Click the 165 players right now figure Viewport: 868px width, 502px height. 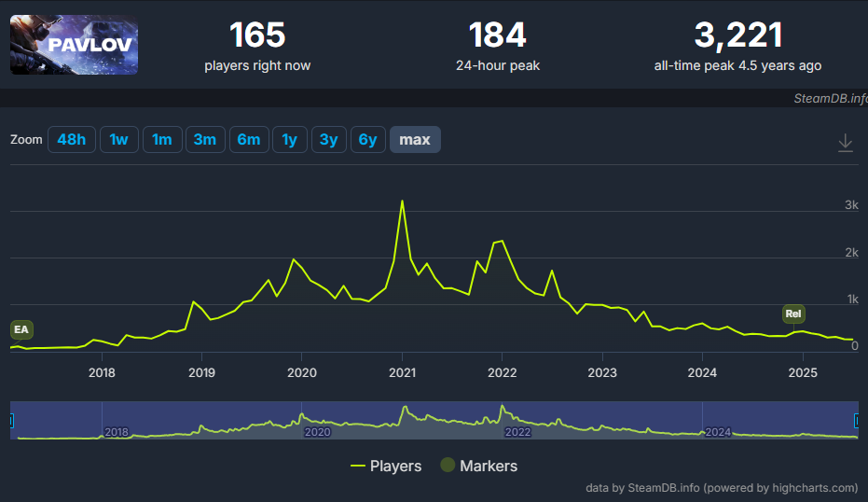coord(257,35)
